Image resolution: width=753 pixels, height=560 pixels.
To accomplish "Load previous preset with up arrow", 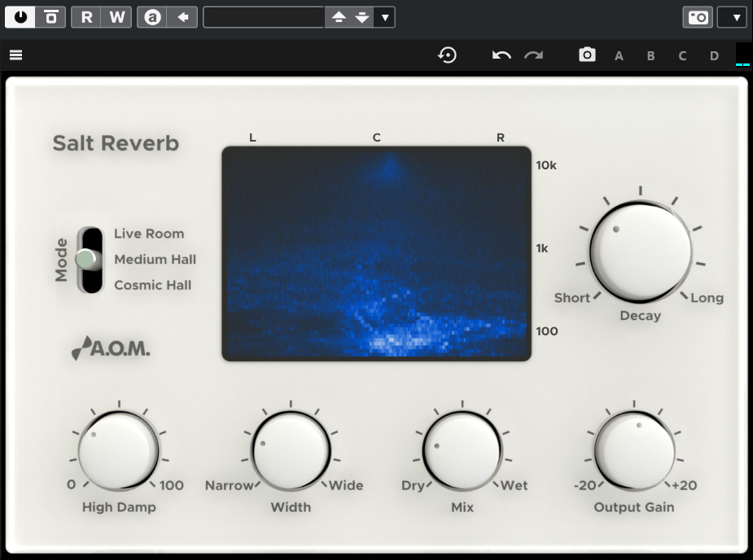I will click(339, 17).
